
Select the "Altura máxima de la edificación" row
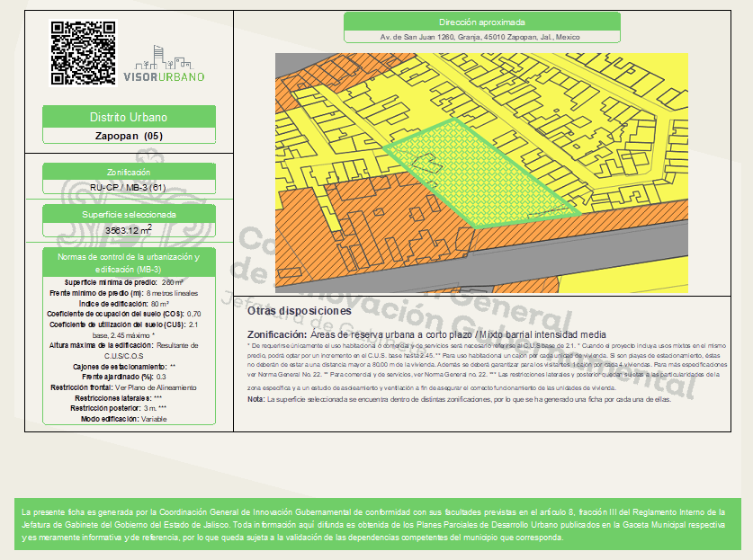(x=124, y=351)
